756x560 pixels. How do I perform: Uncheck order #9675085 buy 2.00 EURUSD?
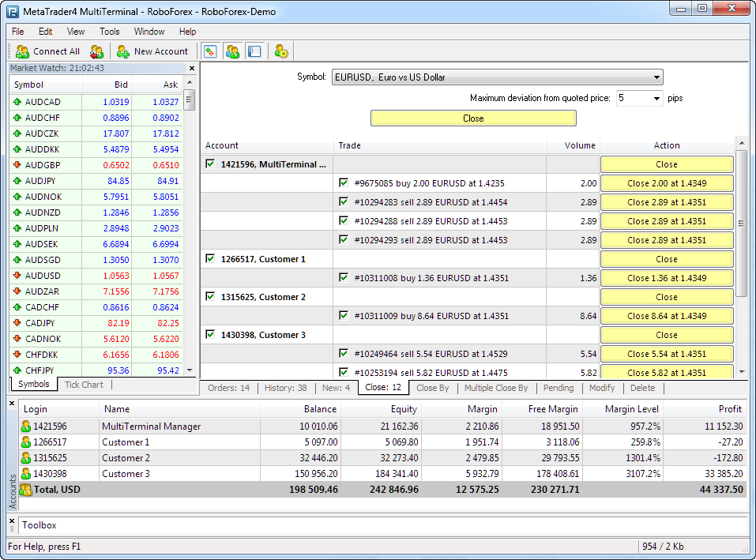(x=344, y=183)
